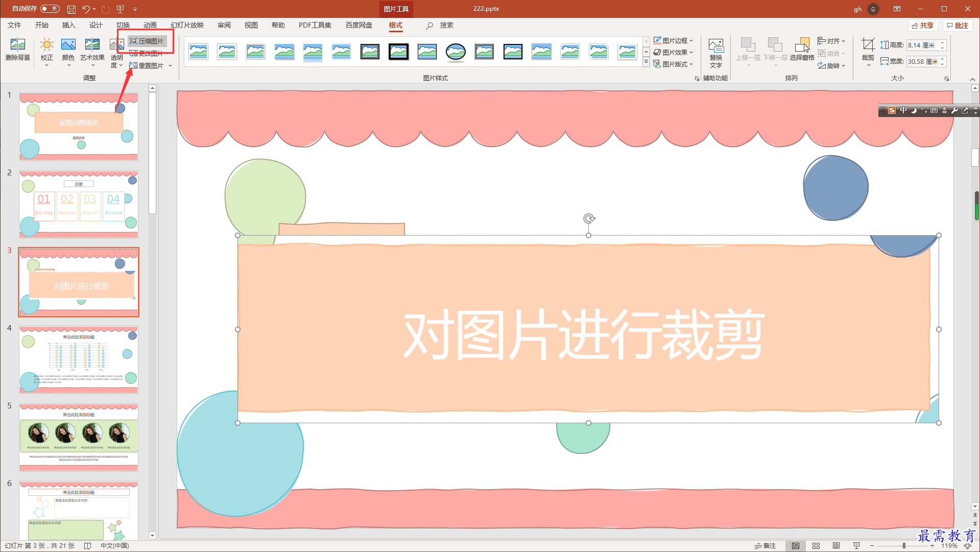Open the File (文件) menu

(x=15, y=25)
